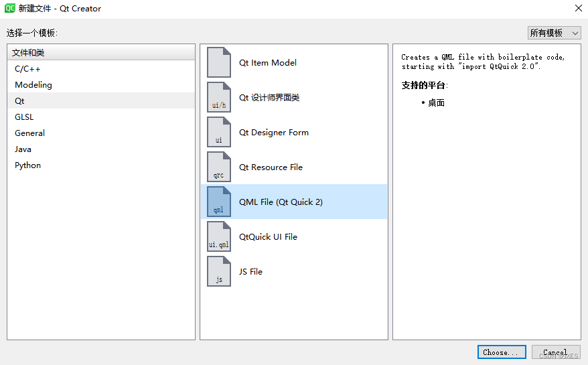Click the qrc Resource File icon
588x365 pixels.
[x=219, y=167]
